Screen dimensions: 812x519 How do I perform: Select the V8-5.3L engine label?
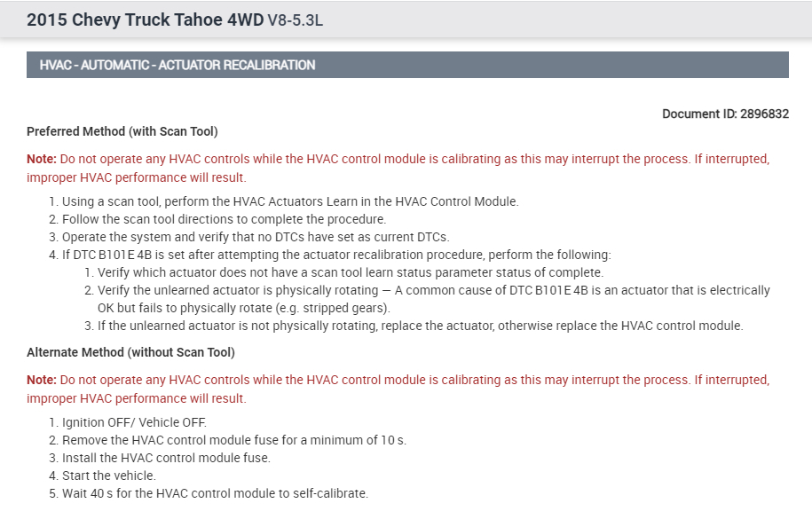pyautogui.click(x=295, y=20)
